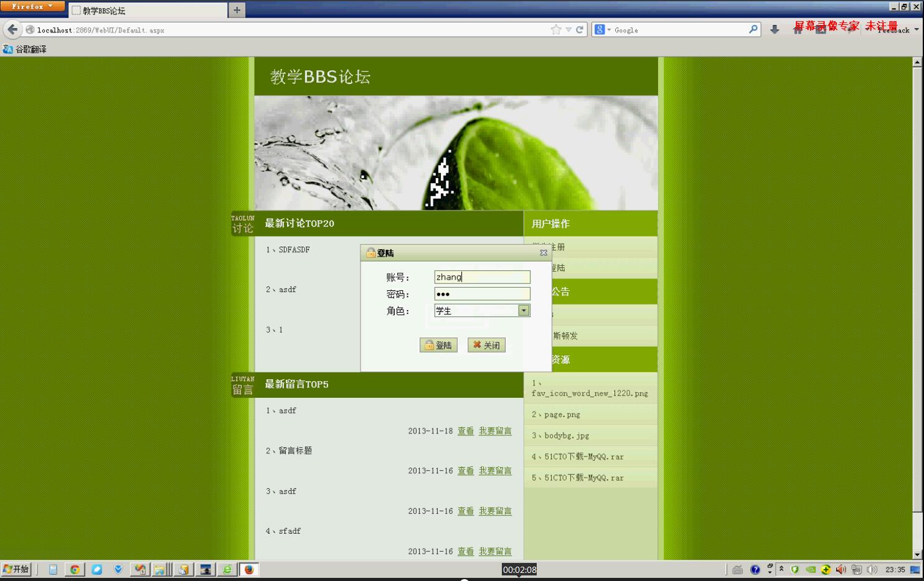Open Chrome from the taskbar
The image size is (924, 581).
click(75, 569)
